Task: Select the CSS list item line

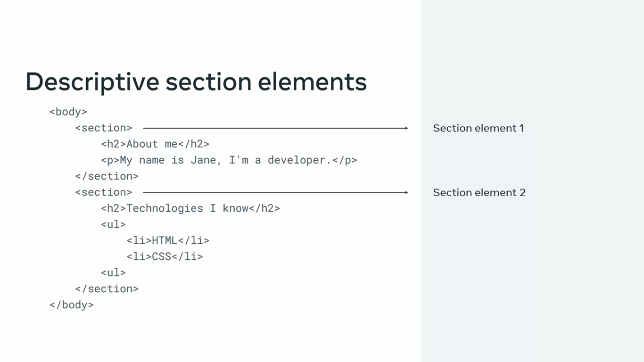Action: (165, 256)
